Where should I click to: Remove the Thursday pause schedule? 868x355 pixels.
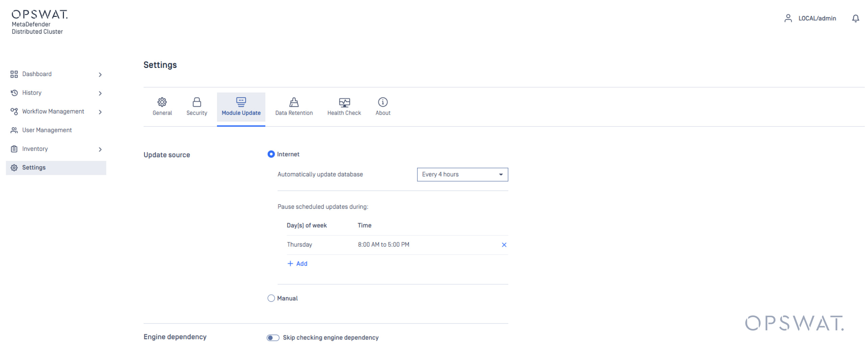coord(504,244)
